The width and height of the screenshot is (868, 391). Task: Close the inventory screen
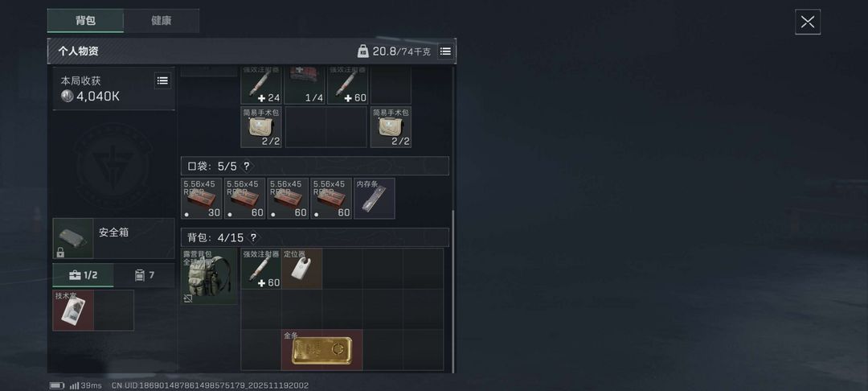pos(808,23)
